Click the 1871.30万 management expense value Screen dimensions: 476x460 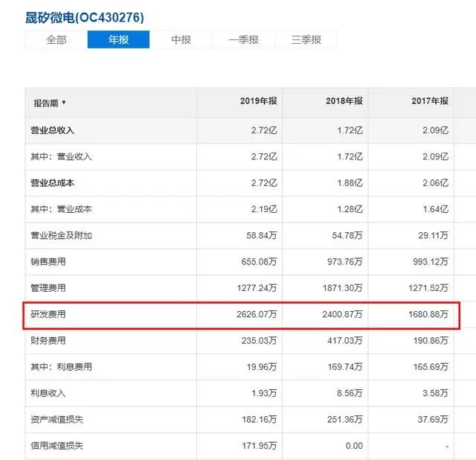click(x=343, y=288)
